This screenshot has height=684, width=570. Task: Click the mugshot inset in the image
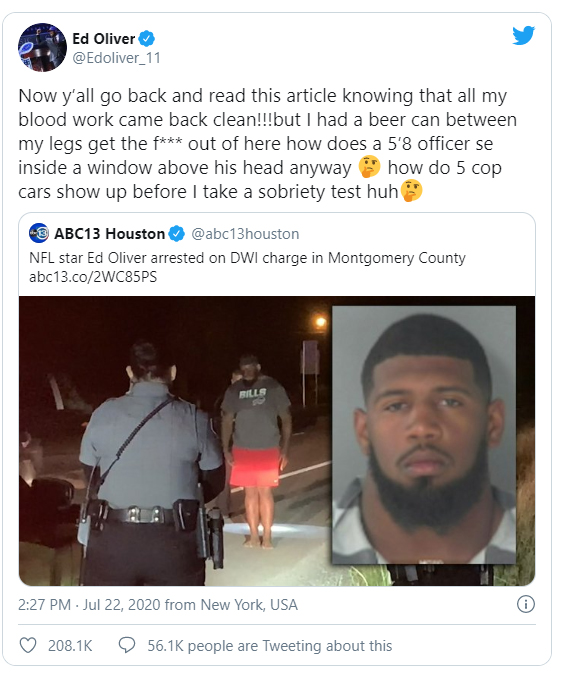point(424,435)
